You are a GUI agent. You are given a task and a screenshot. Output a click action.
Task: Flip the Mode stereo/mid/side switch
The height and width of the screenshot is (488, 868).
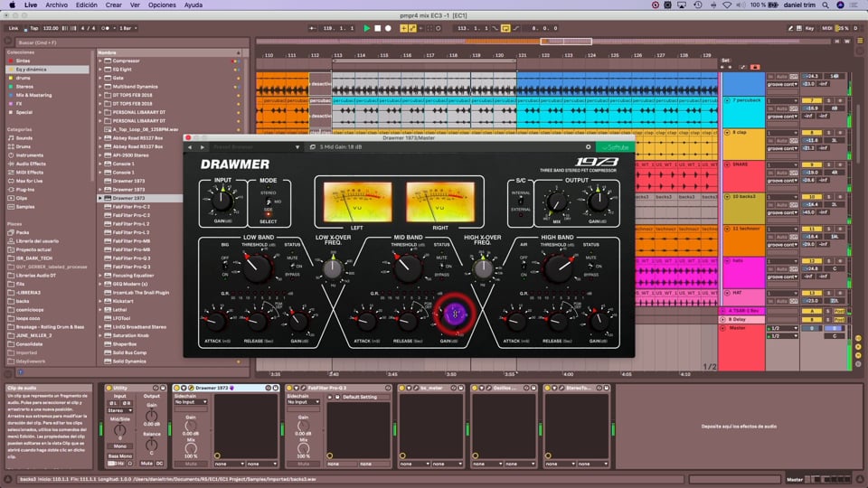point(269,202)
